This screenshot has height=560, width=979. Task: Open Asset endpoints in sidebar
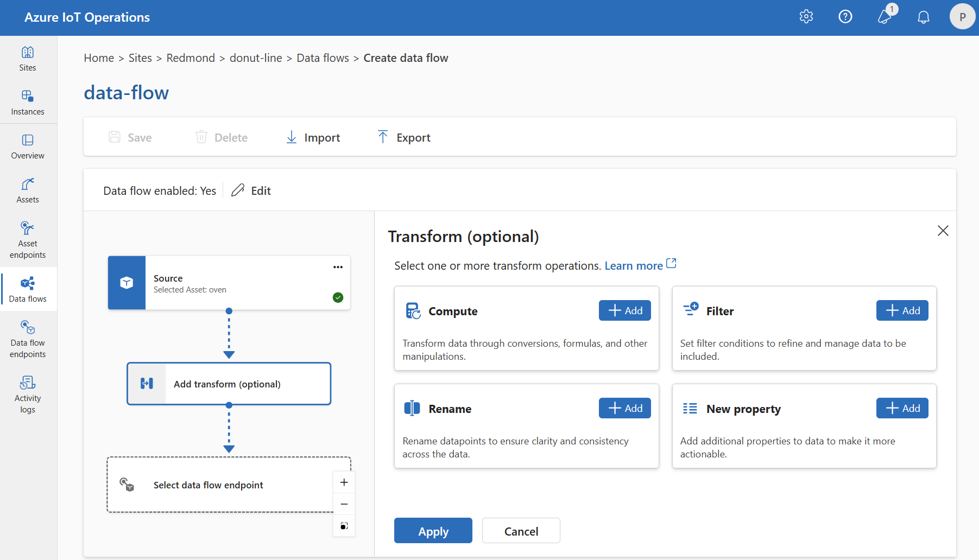[28, 240]
